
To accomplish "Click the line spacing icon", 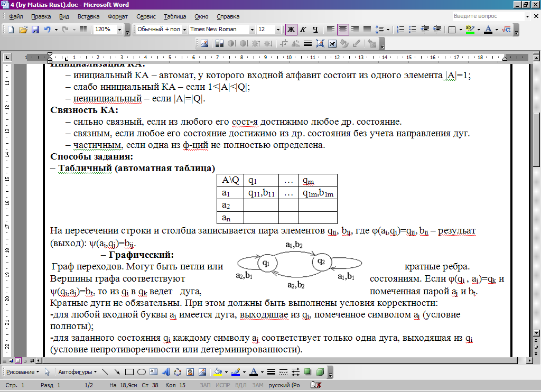I will [x=379, y=30].
